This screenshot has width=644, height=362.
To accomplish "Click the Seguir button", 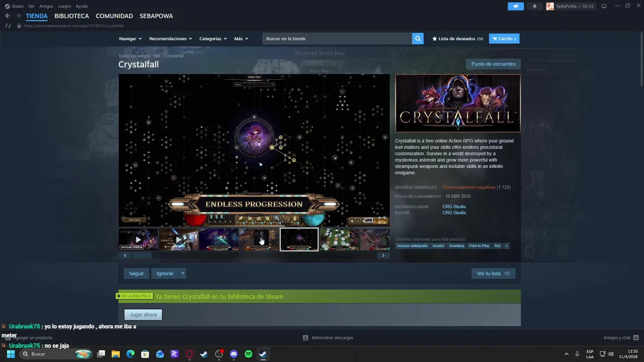I will coord(136,274).
